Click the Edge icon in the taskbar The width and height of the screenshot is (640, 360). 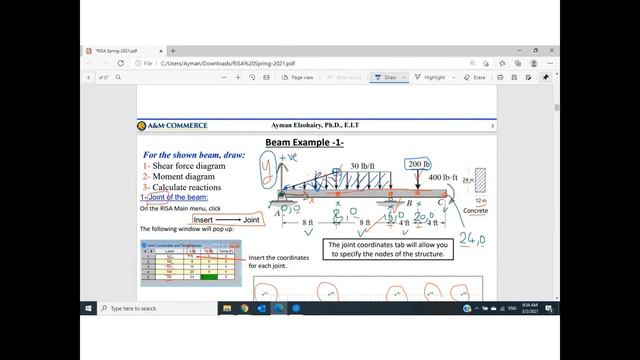pyautogui.click(x=279, y=308)
